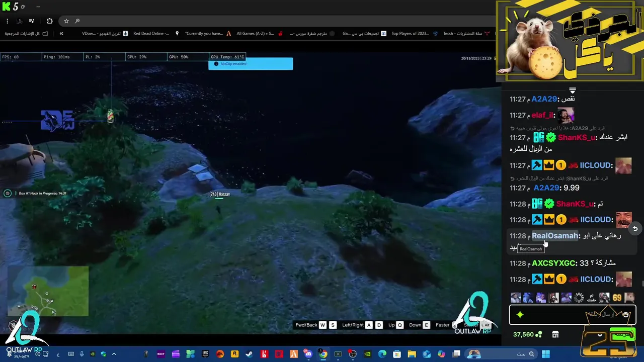Open Outlook from the taskbar
The image size is (644, 362).
[427, 354]
